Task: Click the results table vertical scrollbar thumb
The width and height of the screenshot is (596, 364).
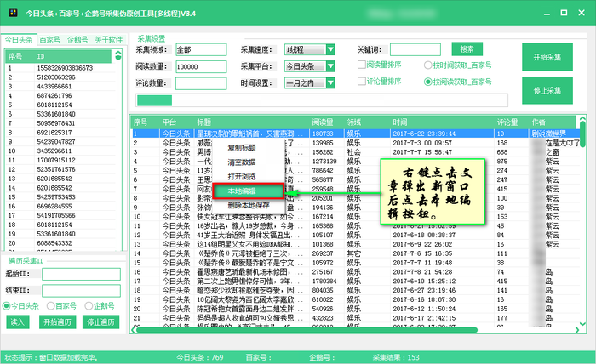Action: (582, 134)
